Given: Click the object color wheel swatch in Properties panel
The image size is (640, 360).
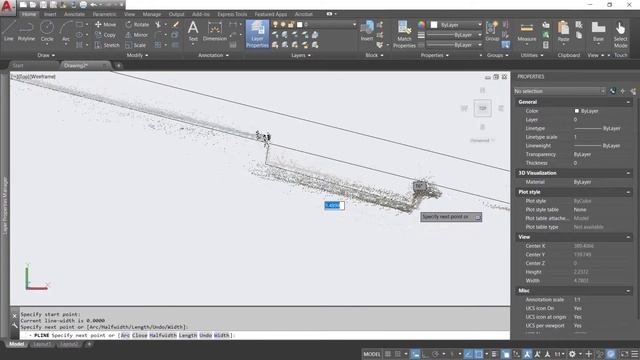Looking at the screenshot, I should click(x=421, y=25).
